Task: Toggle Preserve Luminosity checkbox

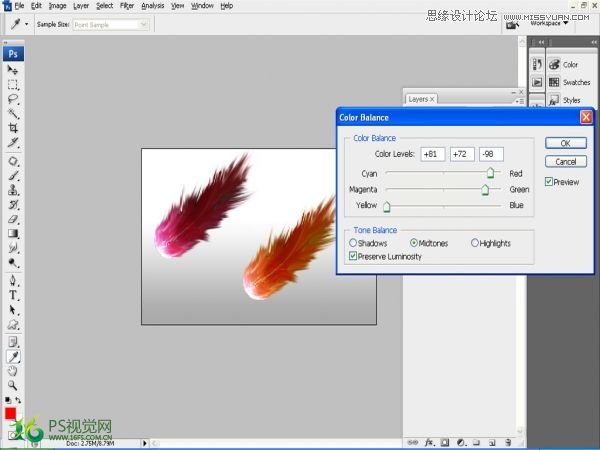Action: (353, 256)
